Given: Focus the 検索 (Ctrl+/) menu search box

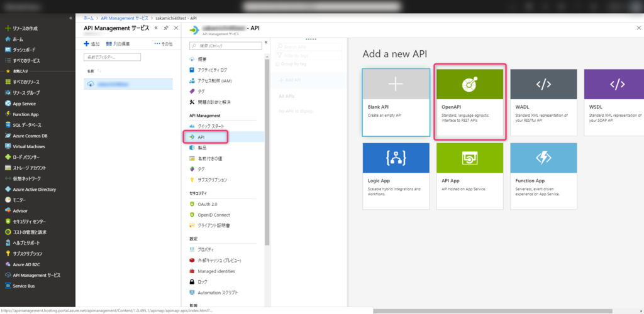Looking at the screenshot, I should click(x=226, y=45).
